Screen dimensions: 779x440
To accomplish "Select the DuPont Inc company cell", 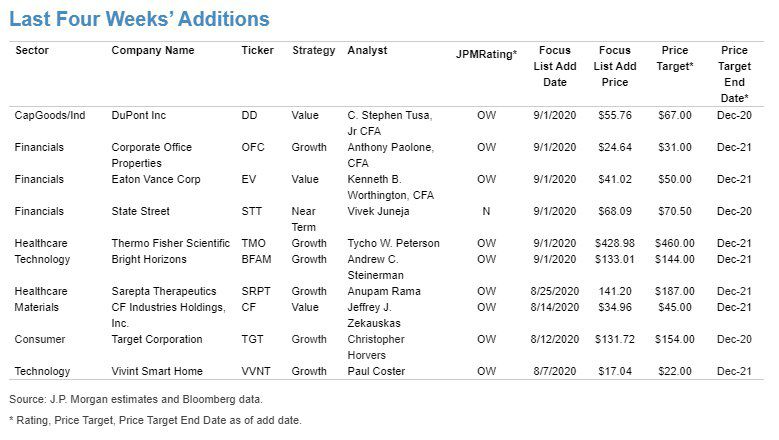I will point(139,115).
